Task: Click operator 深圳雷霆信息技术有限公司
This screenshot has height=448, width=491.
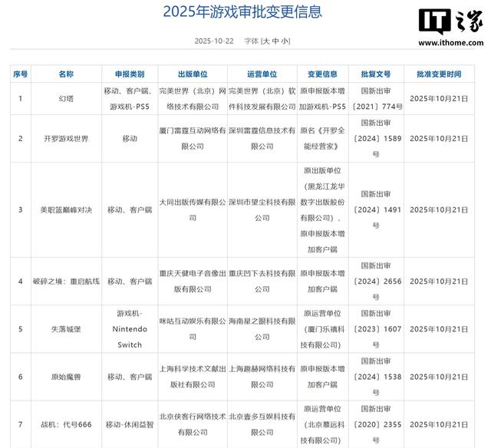Action: [x=262, y=139]
